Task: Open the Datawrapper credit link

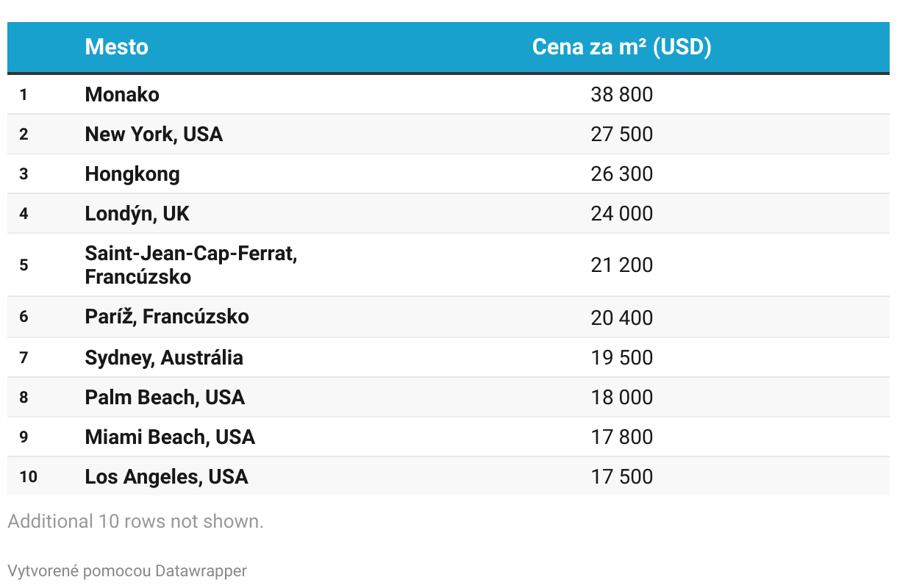Action: click(x=201, y=571)
